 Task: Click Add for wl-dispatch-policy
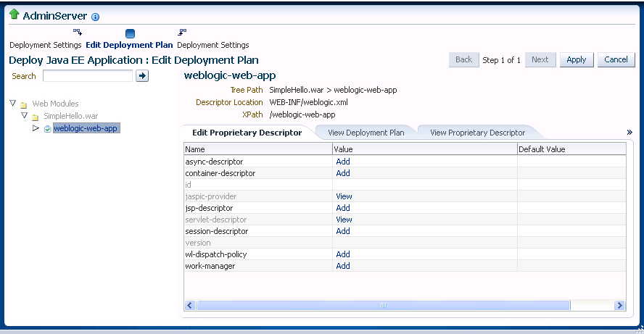343,254
